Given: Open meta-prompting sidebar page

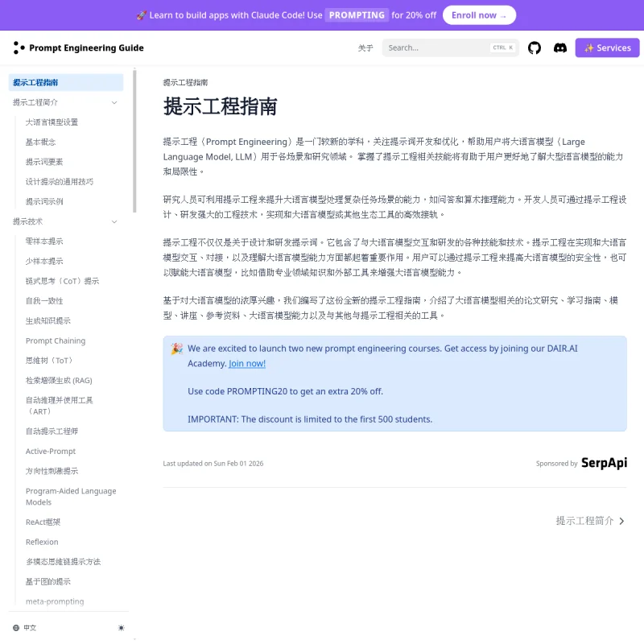Looking at the screenshot, I should tap(55, 601).
